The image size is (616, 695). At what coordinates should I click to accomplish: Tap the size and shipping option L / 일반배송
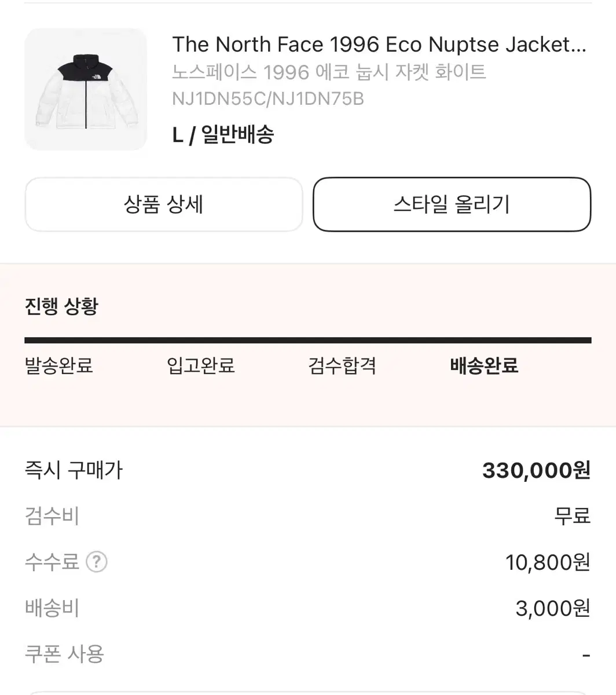point(223,135)
